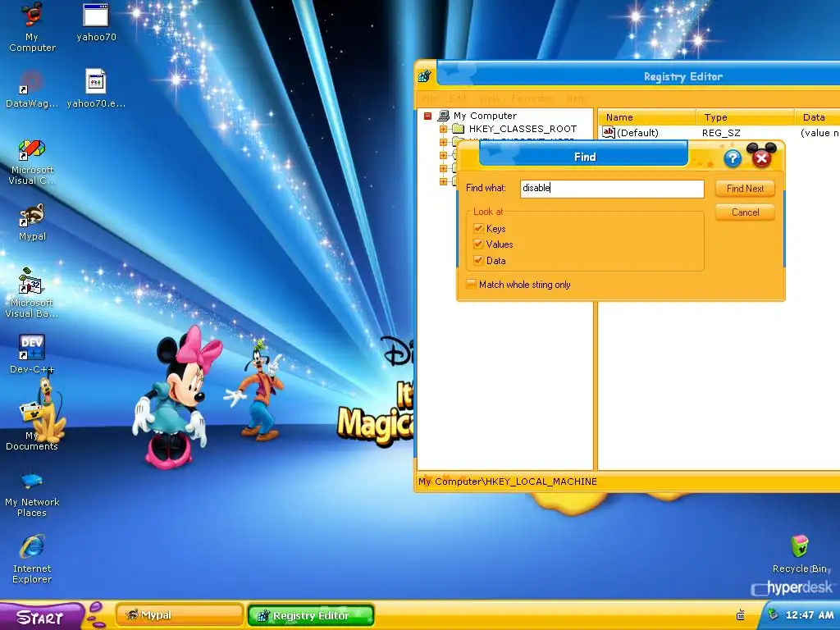The image size is (840, 630).
Task: Open the Help menu in Registry Editor
Action: coord(576,98)
